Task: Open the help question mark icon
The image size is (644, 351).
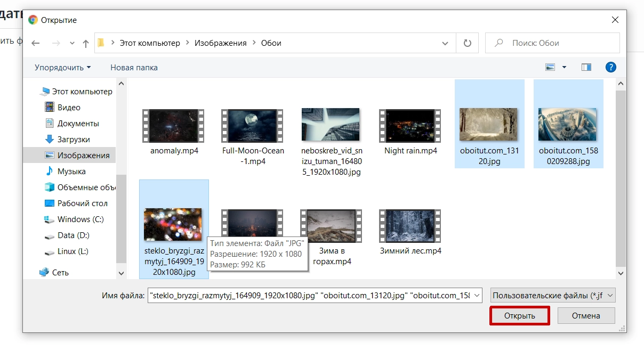Action: pos(611,67)
